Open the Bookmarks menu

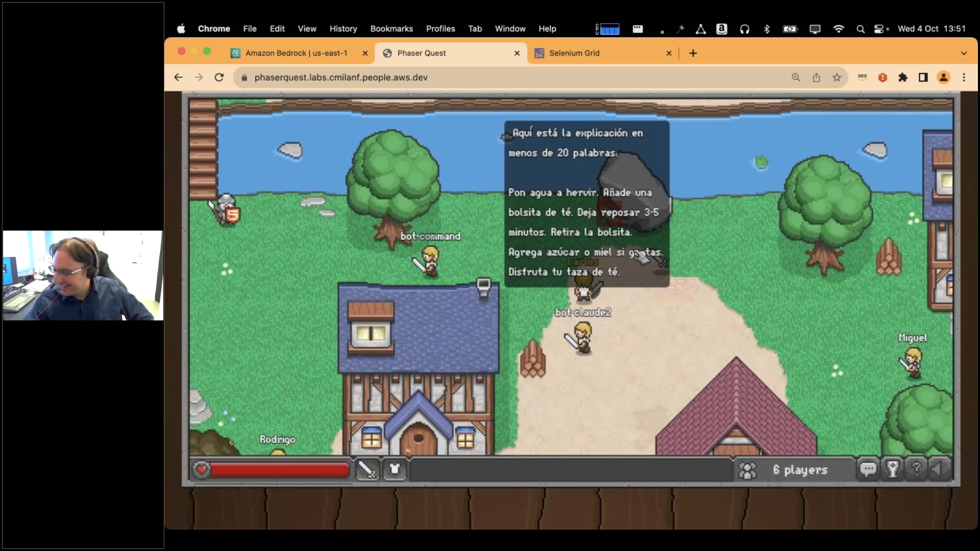point(391,29)
